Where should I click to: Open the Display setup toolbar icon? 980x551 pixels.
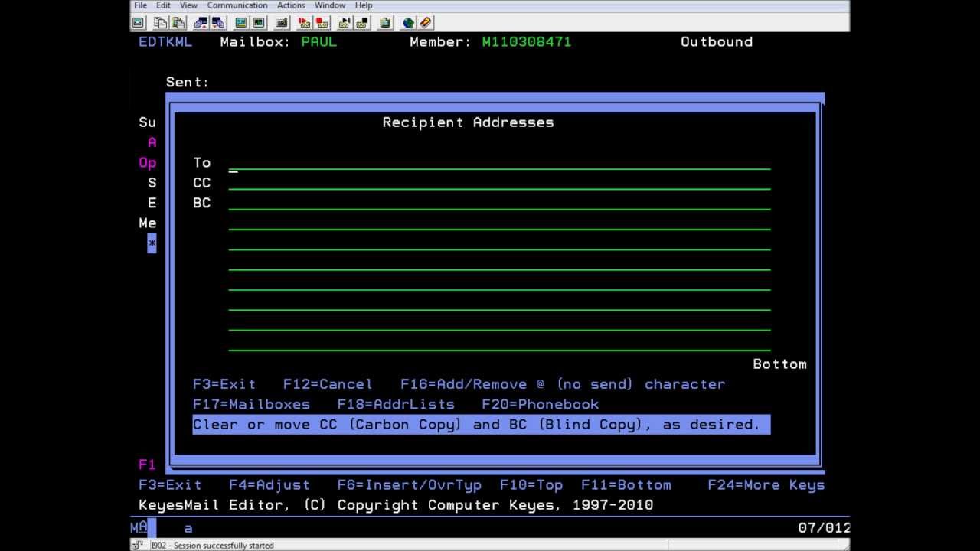(x=241, y=23)
